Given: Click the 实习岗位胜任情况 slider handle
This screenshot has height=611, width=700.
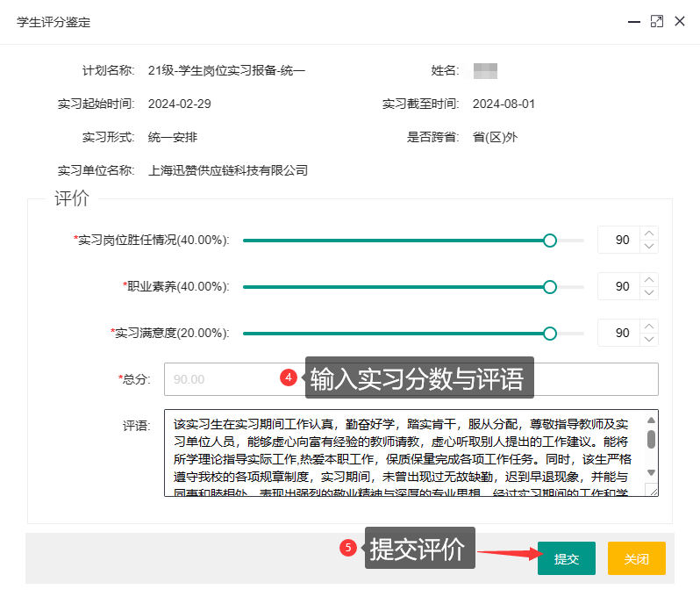Looking at the screenshot, I should [550, 240].
